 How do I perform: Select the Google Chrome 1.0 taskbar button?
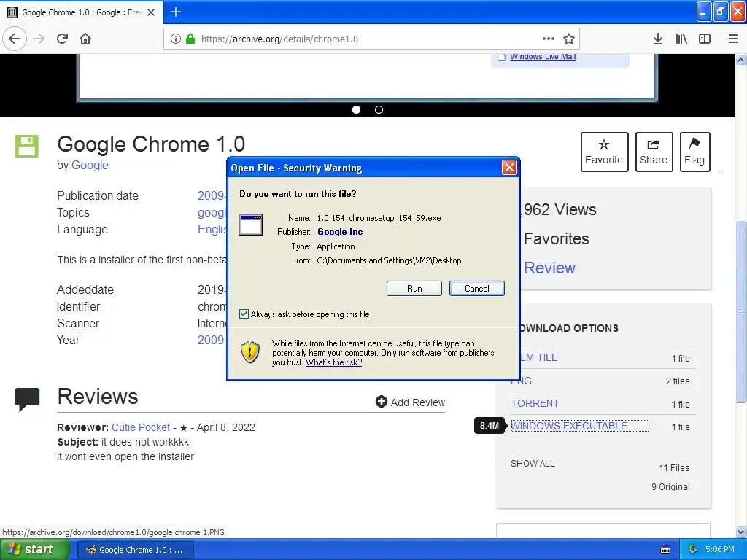(135, 550)
